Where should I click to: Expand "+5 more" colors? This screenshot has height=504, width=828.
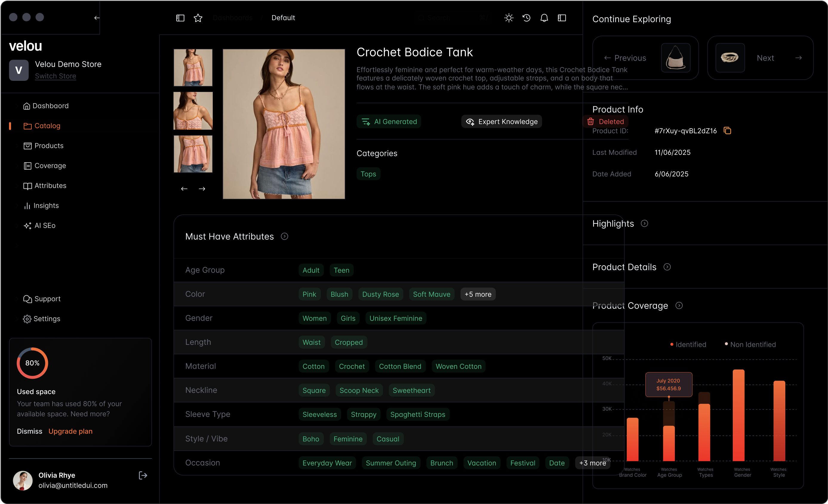tap(478, 294)
